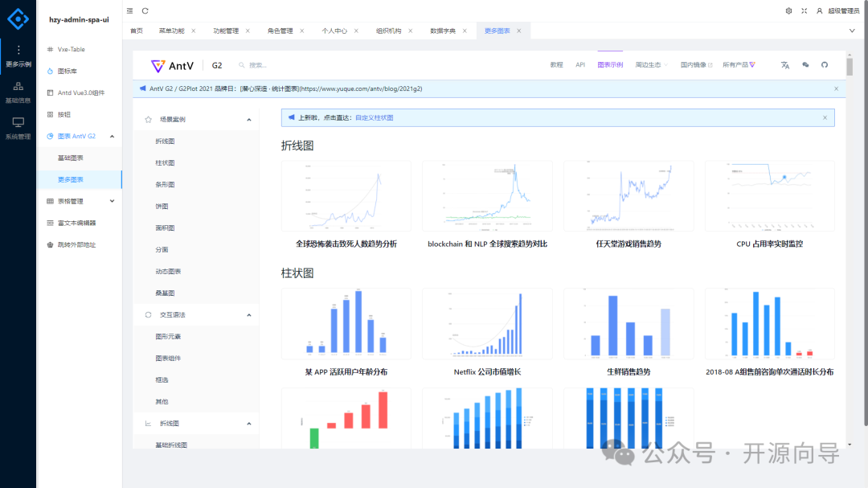Image resolution: width=868 pixels, height=488 pixels.
Task: Click the 超级管理员 user avatar icon
Action: pyautogui.click(x=820, y=10)
